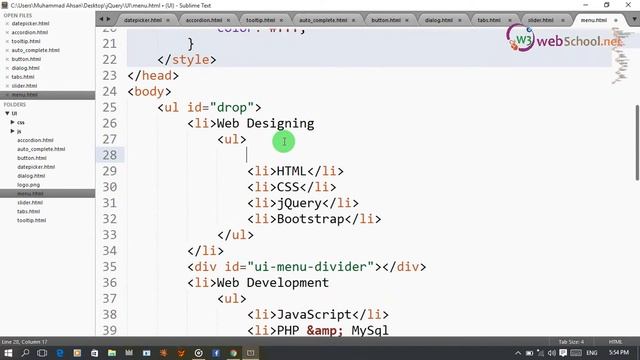Switch to tooltip.html tab

(x=260, y=20)
